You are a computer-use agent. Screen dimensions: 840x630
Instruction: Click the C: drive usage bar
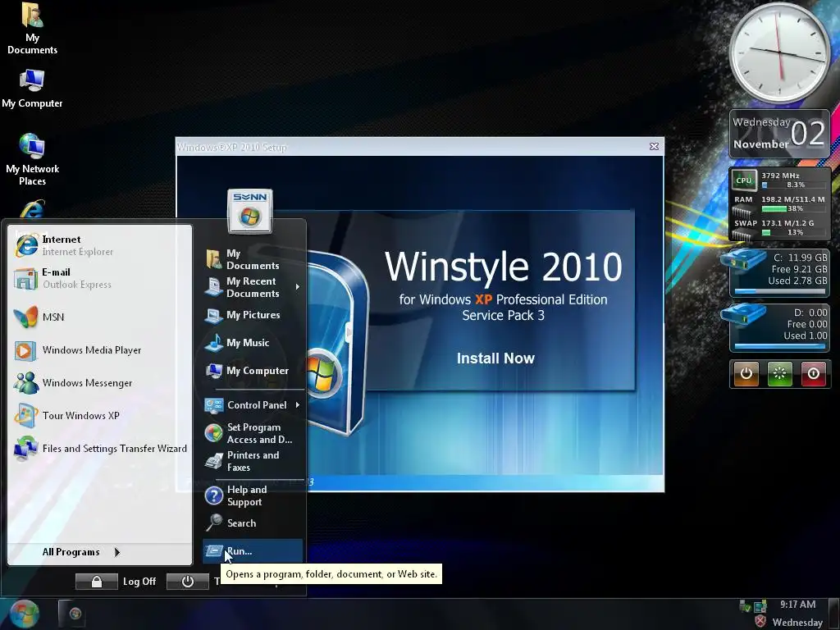[779, 292]
